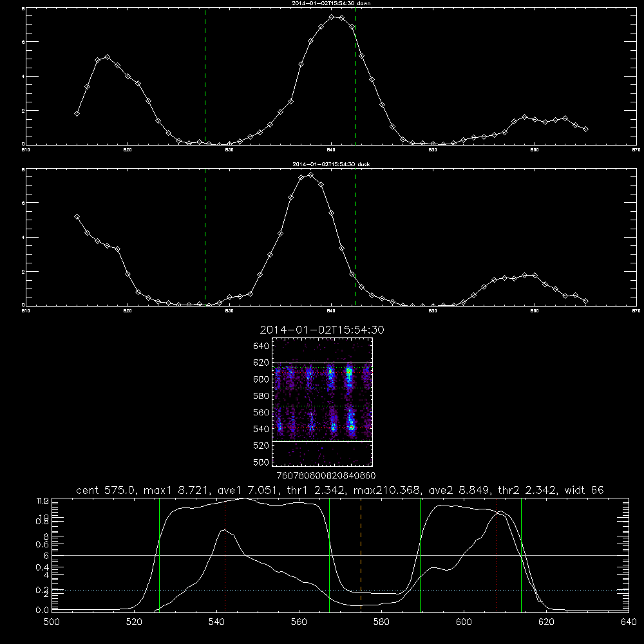Click x-axis label 540 on bottom plot

(216, 622)
